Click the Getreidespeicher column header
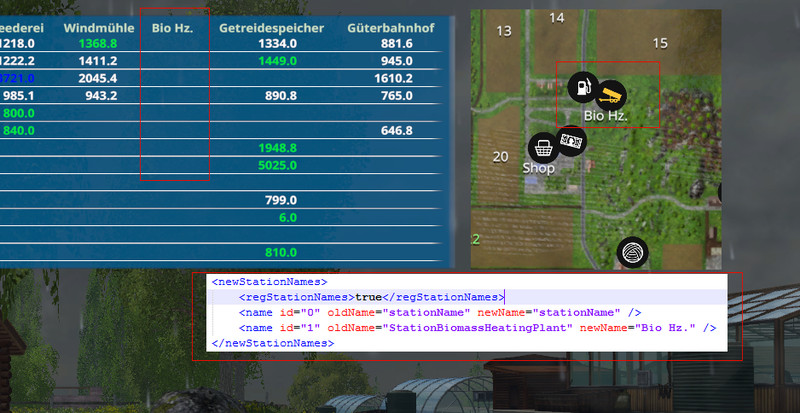The image size is (800, 413). coord(271,28)
